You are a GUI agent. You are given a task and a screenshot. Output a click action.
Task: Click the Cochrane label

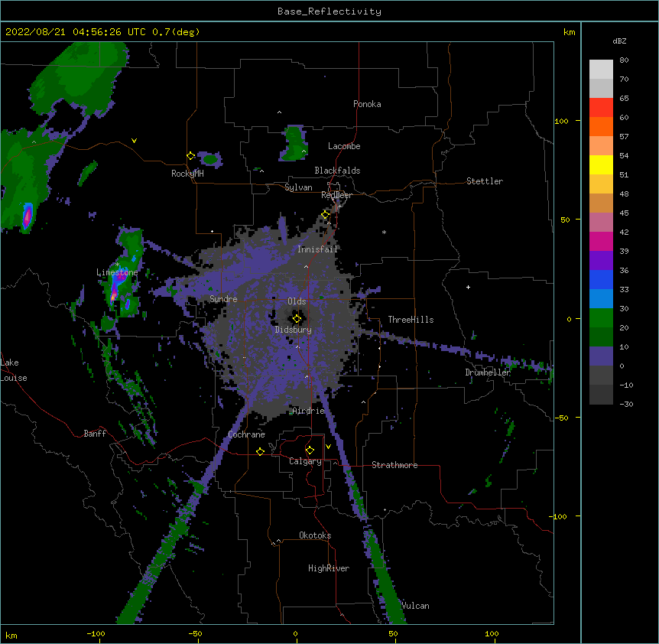click(x=246, y=434)
